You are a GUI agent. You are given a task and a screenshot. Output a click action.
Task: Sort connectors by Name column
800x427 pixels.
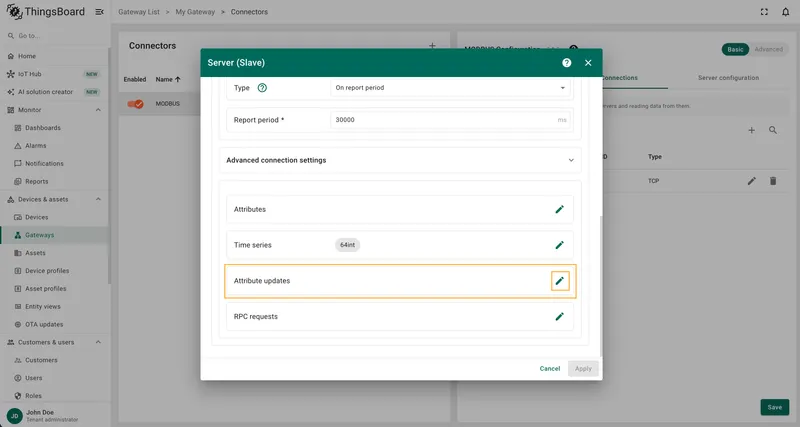click(x=168, y=79)
